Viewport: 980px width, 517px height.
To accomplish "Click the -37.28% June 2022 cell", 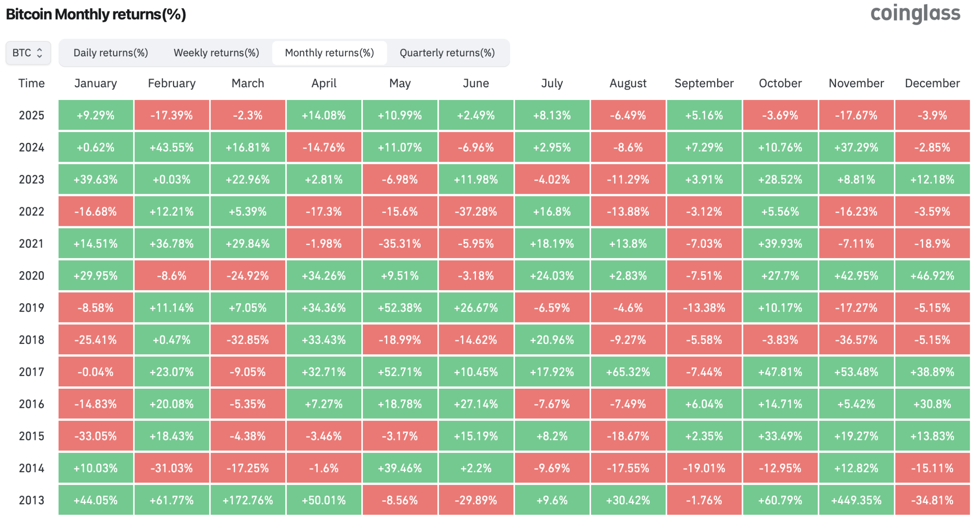I will tap(476, 211).
